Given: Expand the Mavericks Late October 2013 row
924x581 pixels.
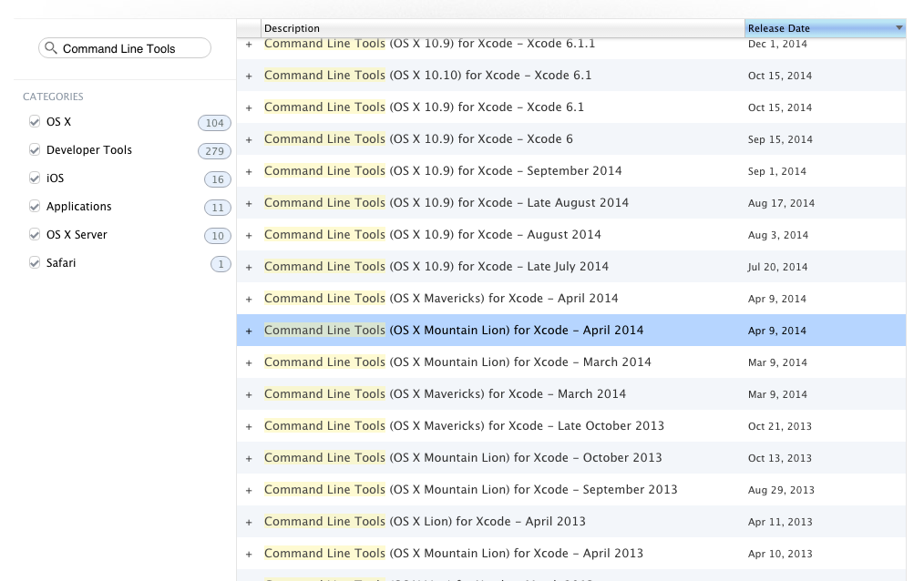Looking at the screenshot, I should 249,426.
